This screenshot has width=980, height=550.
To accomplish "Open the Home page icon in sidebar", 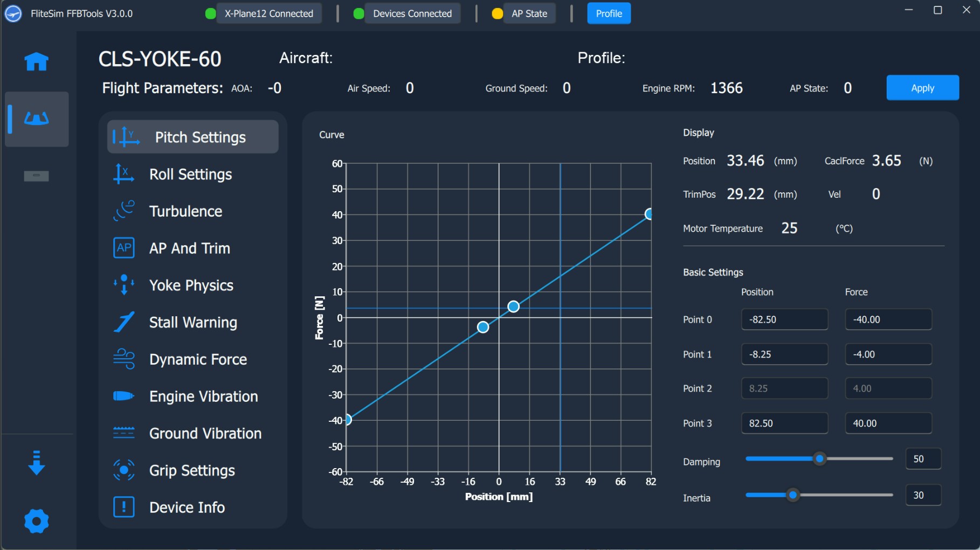I will point(36,61).
